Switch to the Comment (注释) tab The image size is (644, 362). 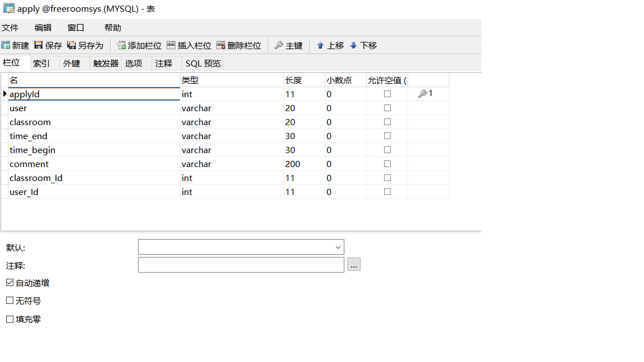[x=167, y=63]
